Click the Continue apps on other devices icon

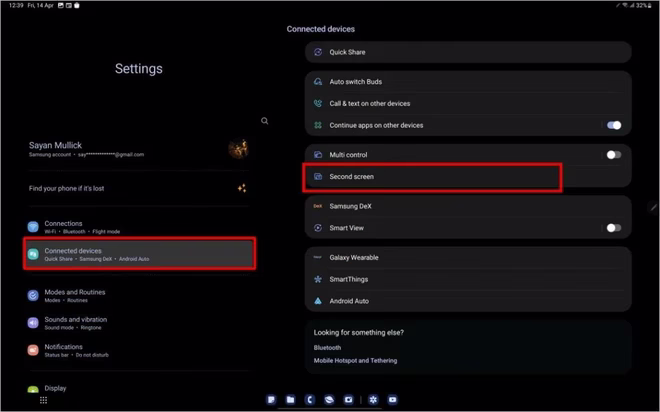point(318,125)
